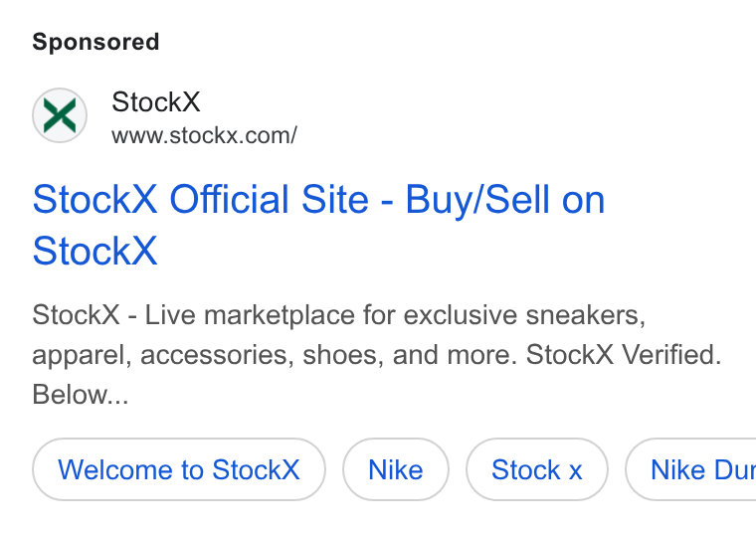Click the first-line StockX word in the blue headline
Screen dimensions: 756x533
(x=94, y=200)
